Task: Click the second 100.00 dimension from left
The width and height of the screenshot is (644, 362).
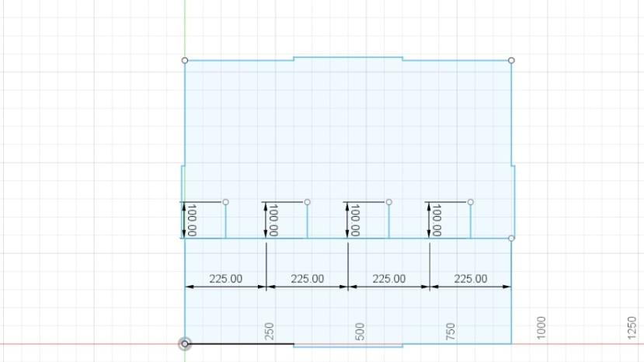Action: (x=273, y=221)
